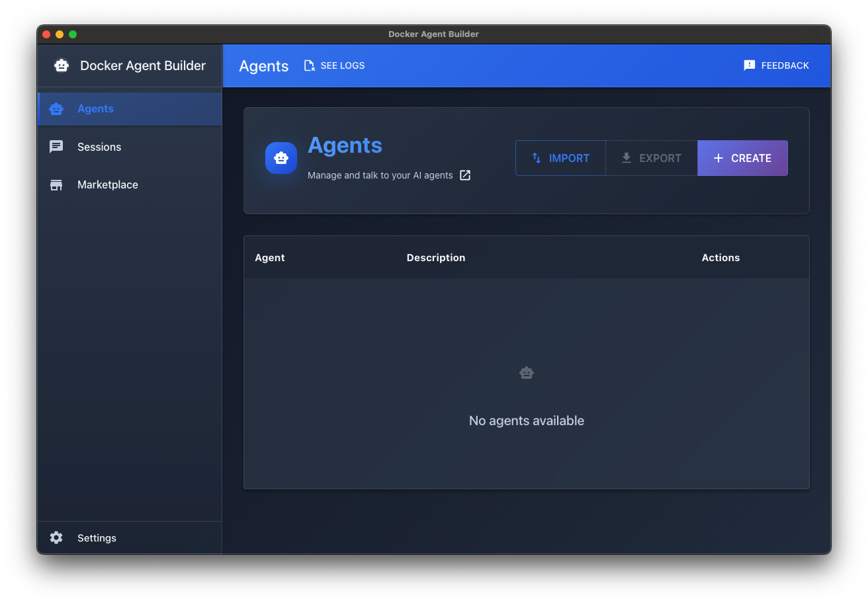Open Settings via the gear icon
This screenshot has width=868, height=603.
pos(56,538)
